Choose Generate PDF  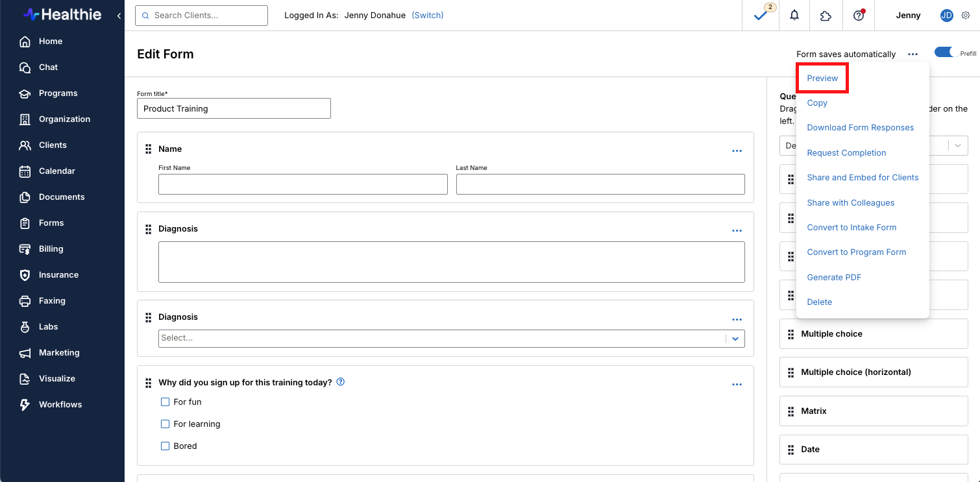[834, 278]
